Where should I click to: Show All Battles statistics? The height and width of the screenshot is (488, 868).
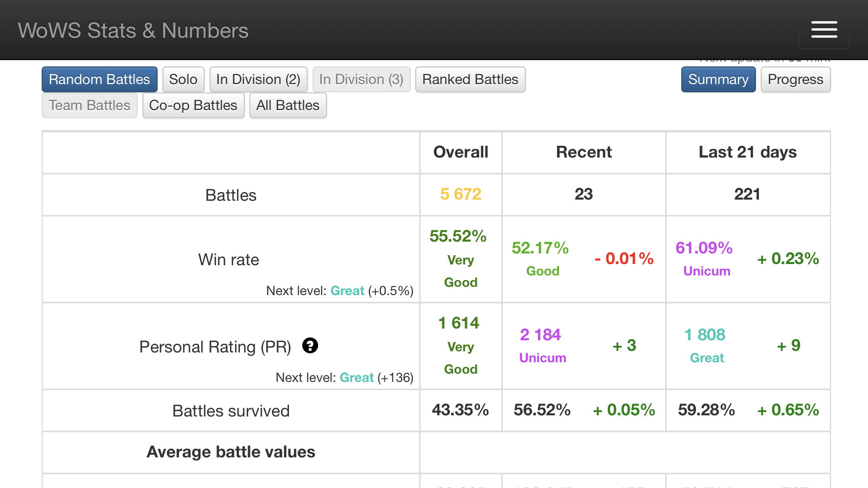tap(288, 105)
